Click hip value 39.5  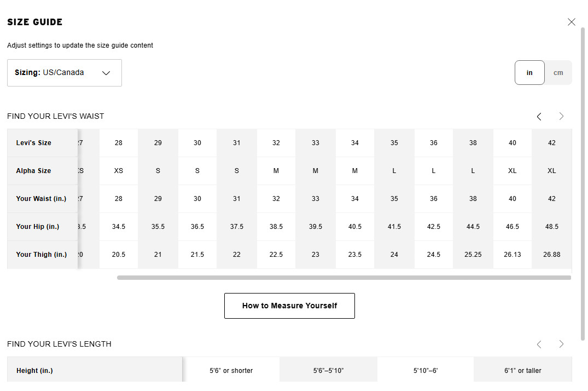(x=316, y=227)
